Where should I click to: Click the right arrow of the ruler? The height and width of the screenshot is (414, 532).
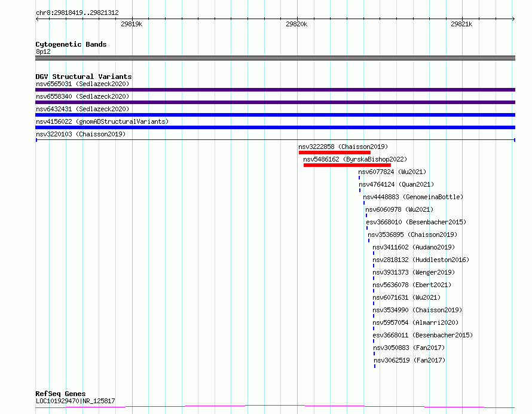(x=513, y=19)
